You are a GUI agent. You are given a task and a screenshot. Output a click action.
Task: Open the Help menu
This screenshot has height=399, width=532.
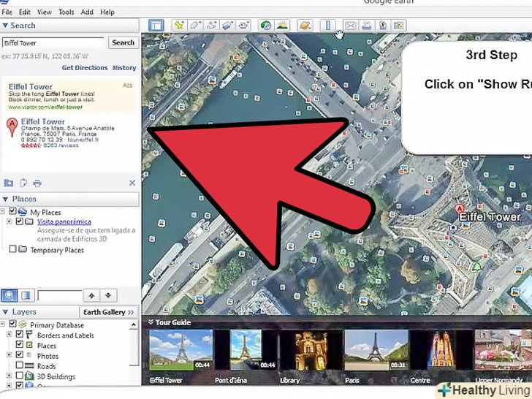pos(107,12)
